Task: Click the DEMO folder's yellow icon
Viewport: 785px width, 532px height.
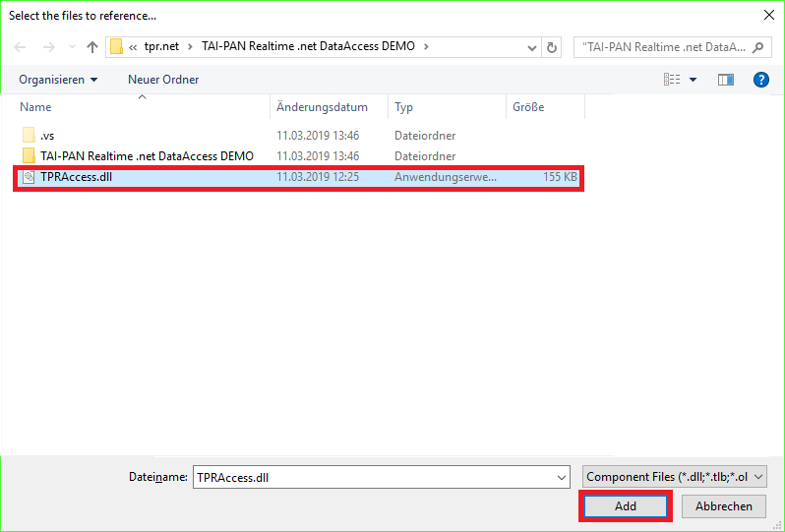Action: (x=30, y=155)
